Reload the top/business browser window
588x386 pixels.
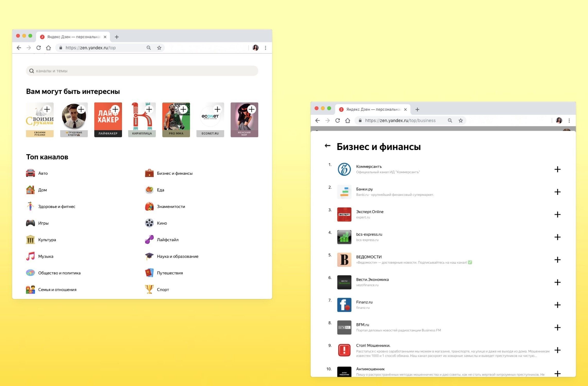pyautogui.click(x=338, y=120)
